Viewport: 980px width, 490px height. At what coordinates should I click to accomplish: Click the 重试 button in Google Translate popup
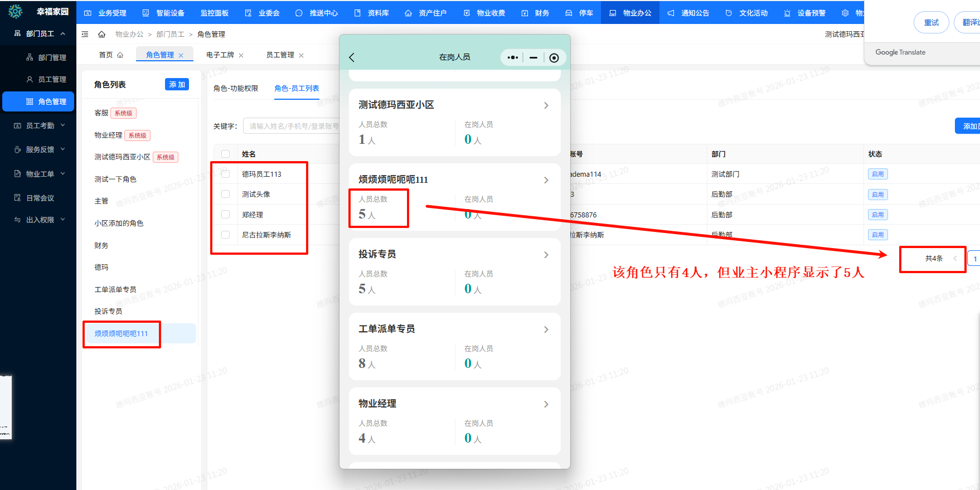pyautogui.click(x=931, y=22)
